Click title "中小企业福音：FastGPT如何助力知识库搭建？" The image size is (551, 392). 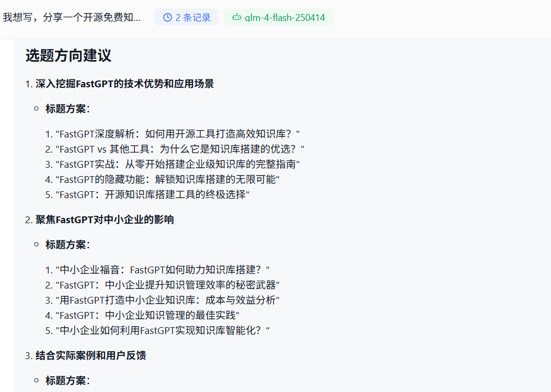click(x=163, y=270)
